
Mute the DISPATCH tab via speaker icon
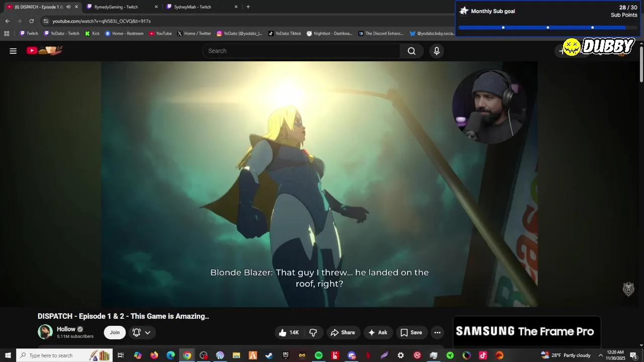pos(68,7)
